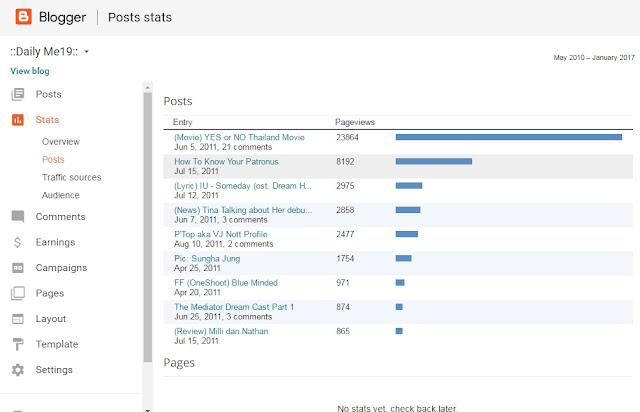Click the Pages stacked sheets icon
This screenshot has width=640, height=412.
[18, 293]
